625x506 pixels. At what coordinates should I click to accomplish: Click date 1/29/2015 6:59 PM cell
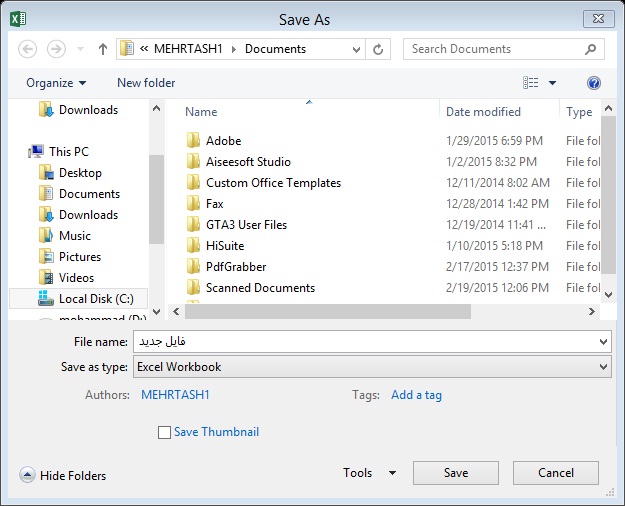494,141
